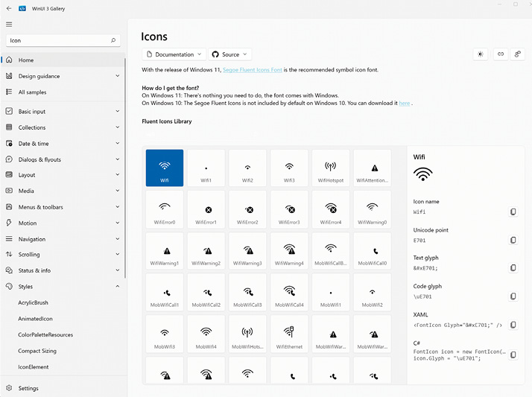
Task: Choose the WifiError2 icon tile
Action: 247,209
